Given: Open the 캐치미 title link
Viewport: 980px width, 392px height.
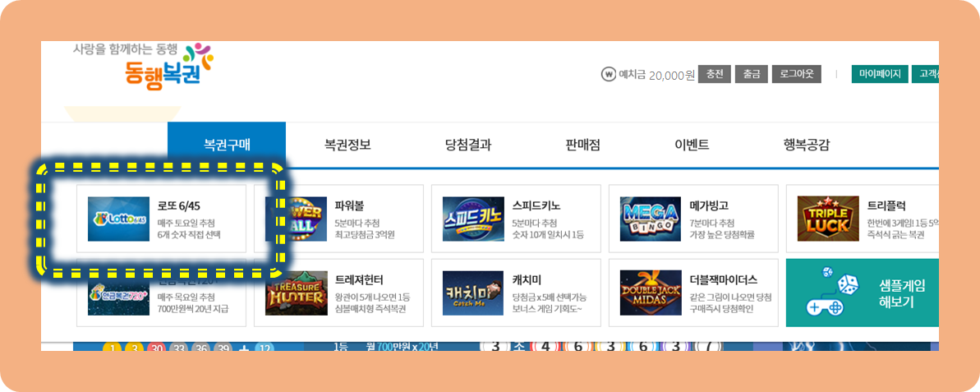Looking at the screenshot, I should (x=527, y=280).
